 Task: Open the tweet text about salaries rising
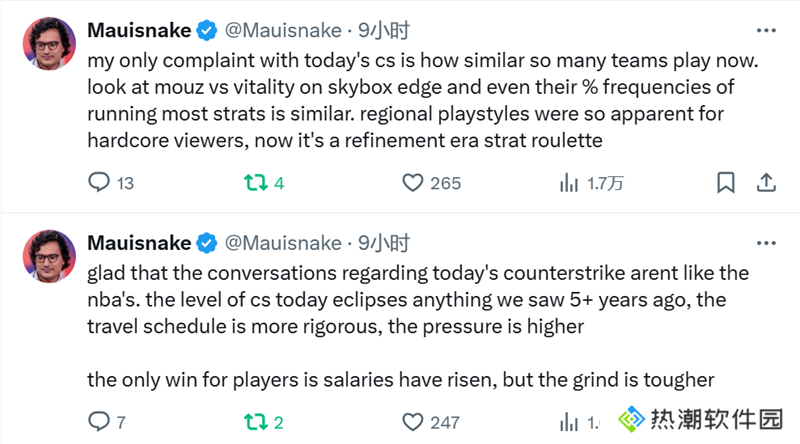pyautogui.click(x=401, y=380)
